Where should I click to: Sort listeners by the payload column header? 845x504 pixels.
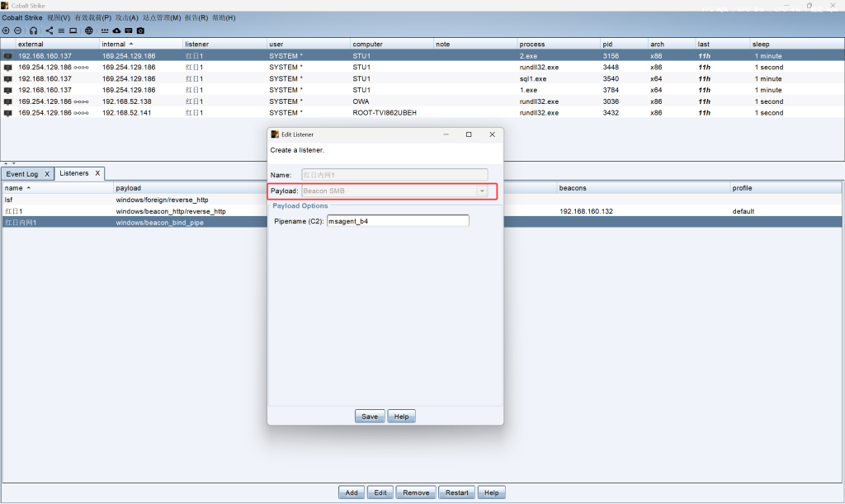[191, 188]
